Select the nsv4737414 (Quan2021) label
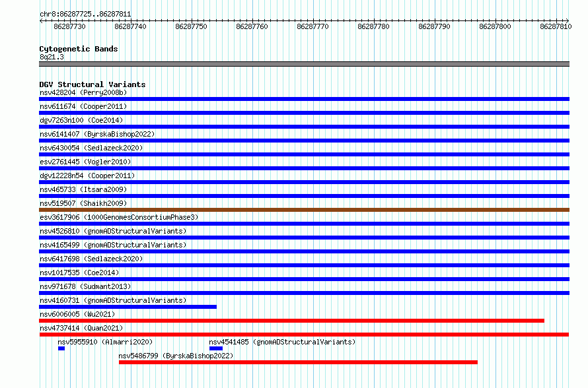Screen dimensions: 588x388 pos(81,328)
